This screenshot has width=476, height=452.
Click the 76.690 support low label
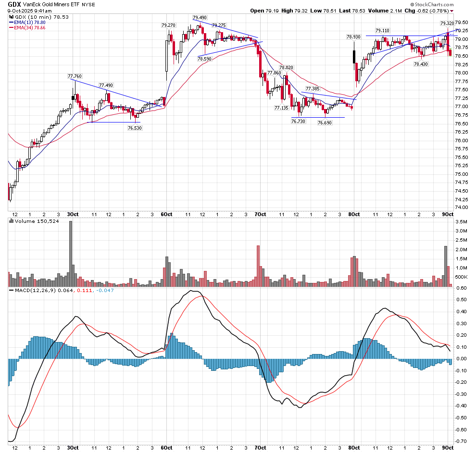325,122
